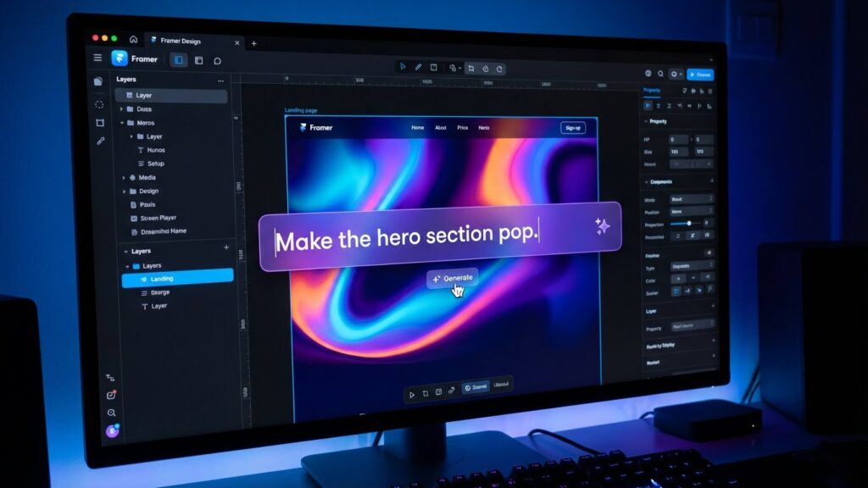868x488 pixels.
Task: Click the globe icon in top right
Action: [x=648, y=73]
